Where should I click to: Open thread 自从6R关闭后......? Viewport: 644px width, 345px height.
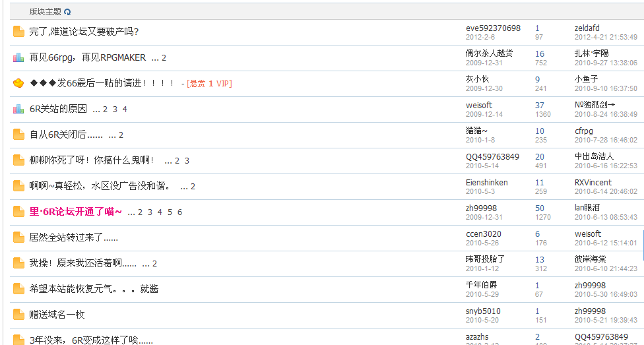tap(66, 135)
